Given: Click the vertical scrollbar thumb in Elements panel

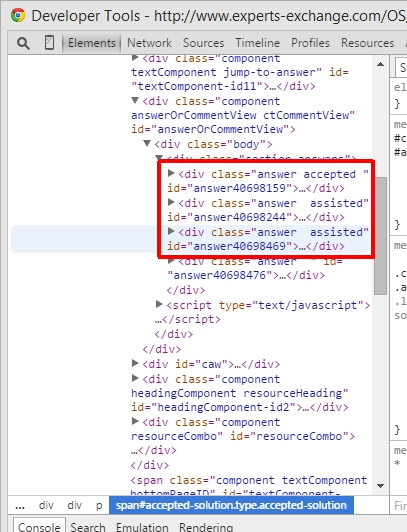Looking at the screenshot, I should pyautogui.click(x=381, y=236).
